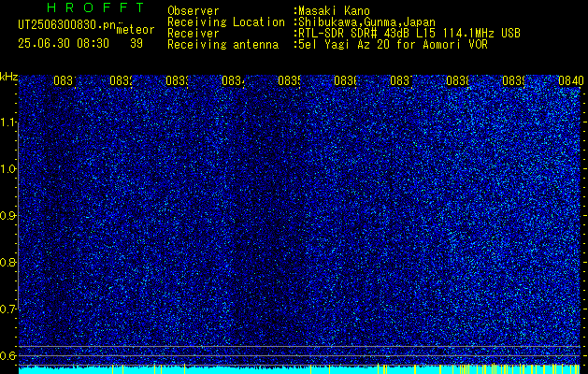Select the date 25.06.30 08:30
The image size is (588, 374).
64,44
